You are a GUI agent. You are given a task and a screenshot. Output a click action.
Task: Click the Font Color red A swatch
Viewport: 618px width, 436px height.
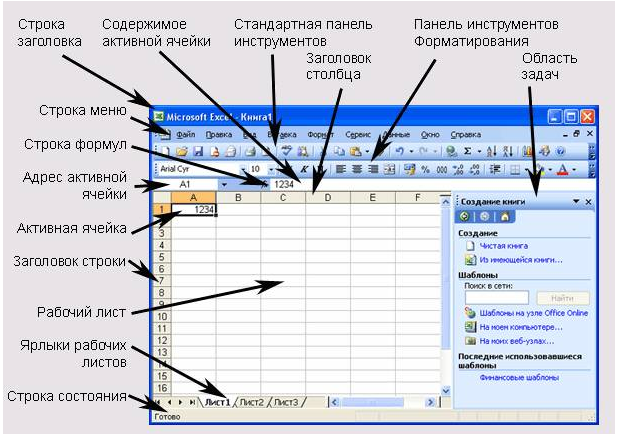(x=563, y=170)
